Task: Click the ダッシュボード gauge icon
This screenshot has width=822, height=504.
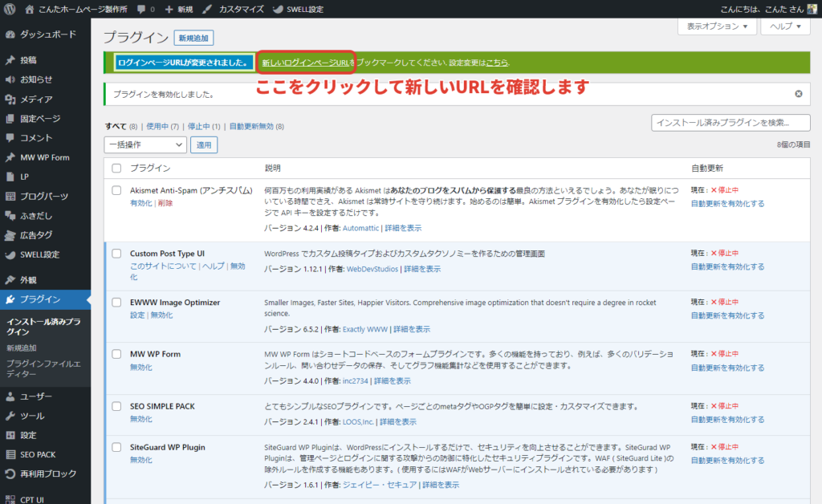Action: [10, 35]
